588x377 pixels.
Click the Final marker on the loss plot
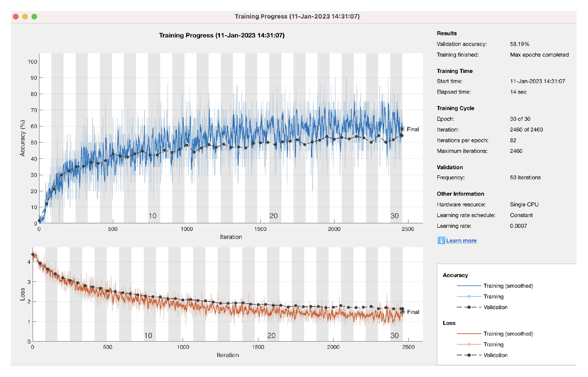pyautogui.click(x=403, y=312)
